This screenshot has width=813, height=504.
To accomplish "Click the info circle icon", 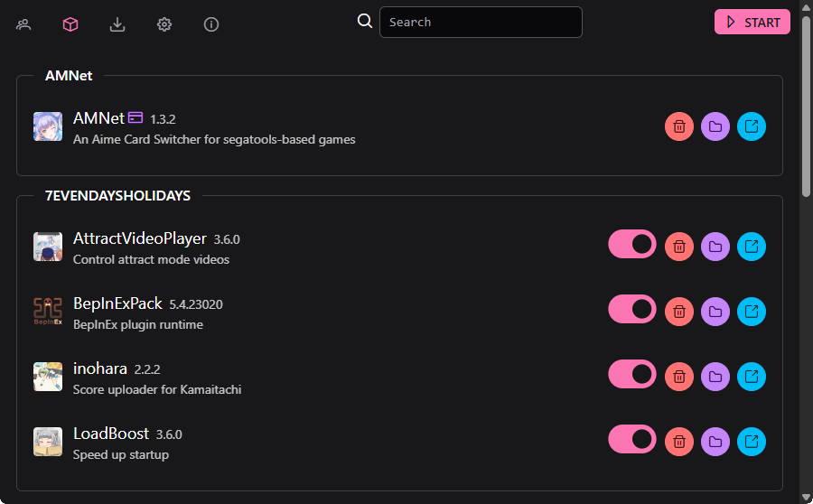I will (x=211, y=24).
